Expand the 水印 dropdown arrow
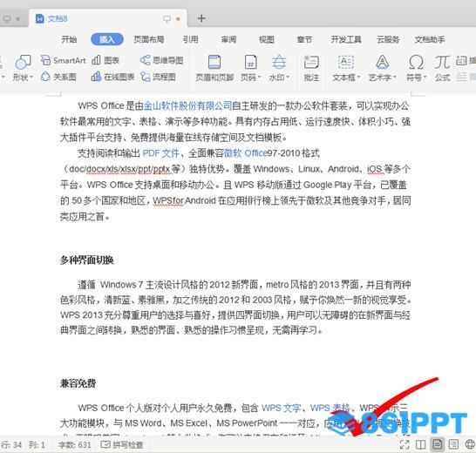The height and width of the screenshot is (453, 476). pyautogui.click(x=288, y=78)
